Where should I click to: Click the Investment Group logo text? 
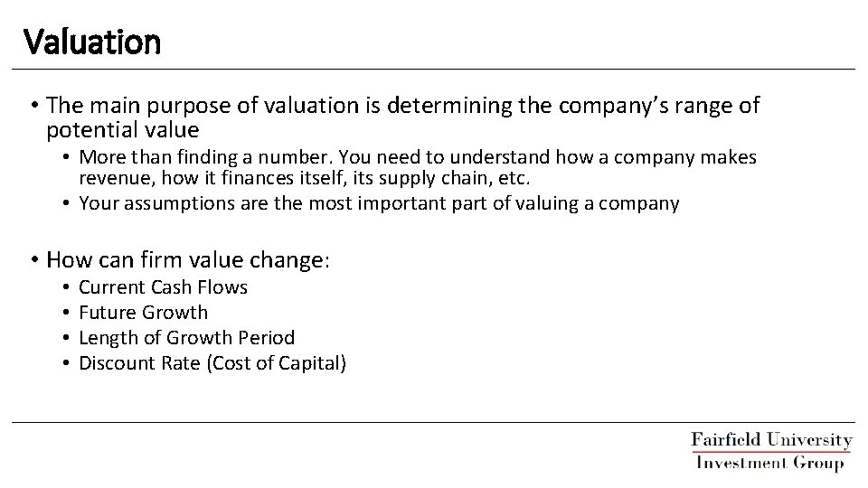[x=771, y=462]
